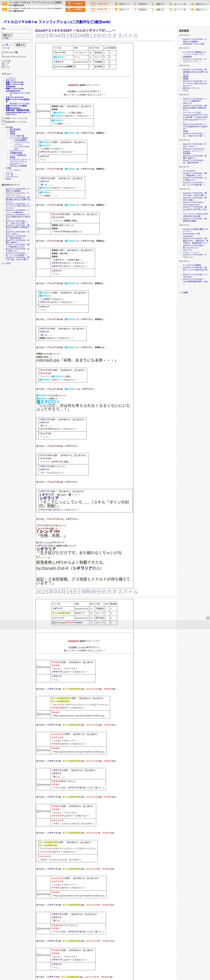
Task: Expand the 関連データベース-バトロイ section
Action: coord(3,119)
